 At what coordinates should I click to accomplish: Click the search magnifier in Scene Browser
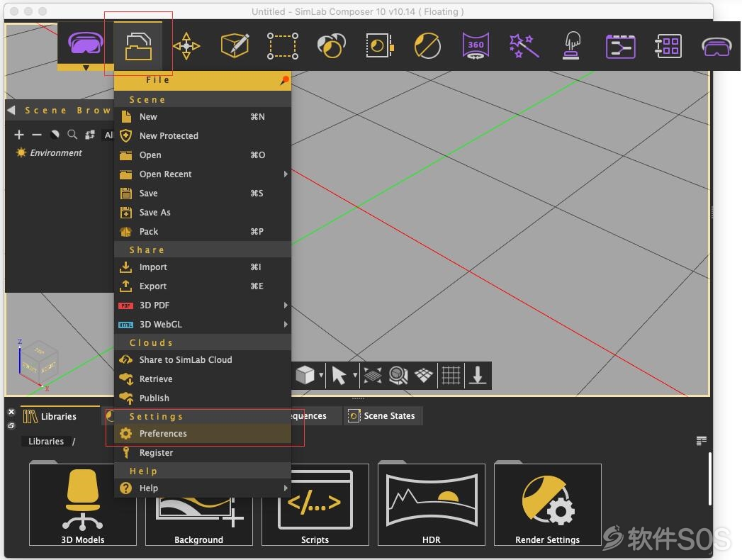click(x=72, y=135)
